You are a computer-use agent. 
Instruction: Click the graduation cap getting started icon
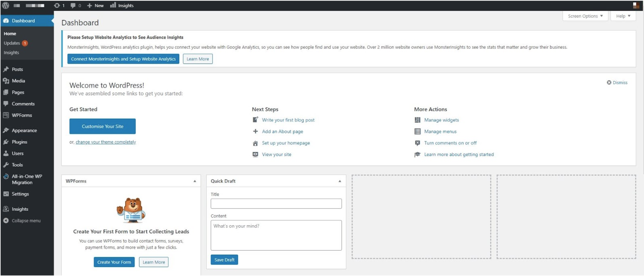coord(418,154)
